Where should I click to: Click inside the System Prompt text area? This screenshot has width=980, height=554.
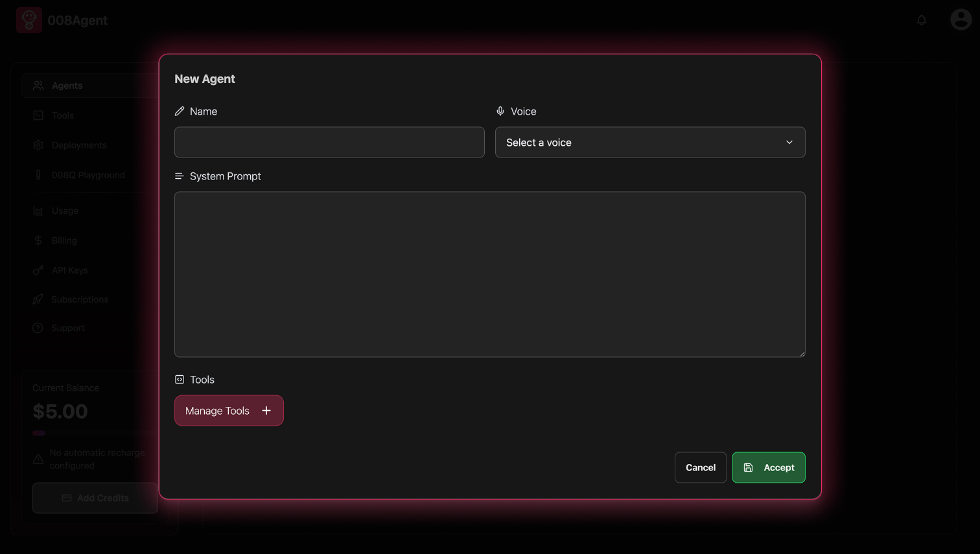[x=489, y=274]
